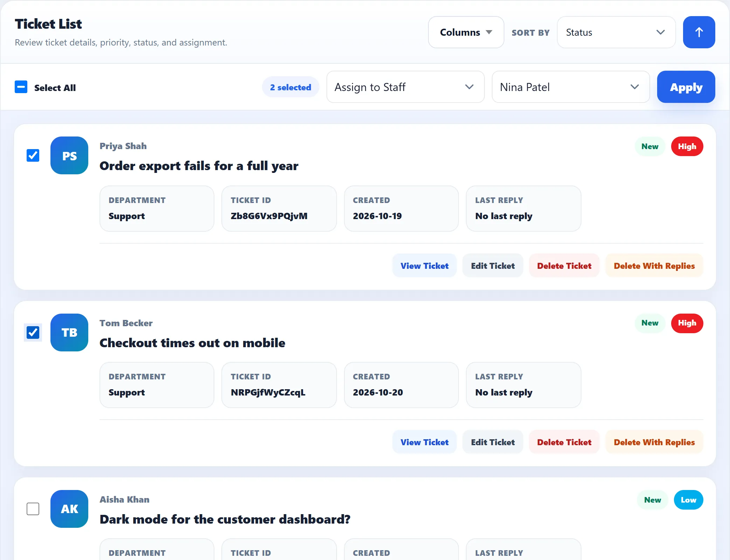This screenshot has height=560, width=730.
Task: Open title 'Dark mode for the customer dashboard?'
Action: 225,519
